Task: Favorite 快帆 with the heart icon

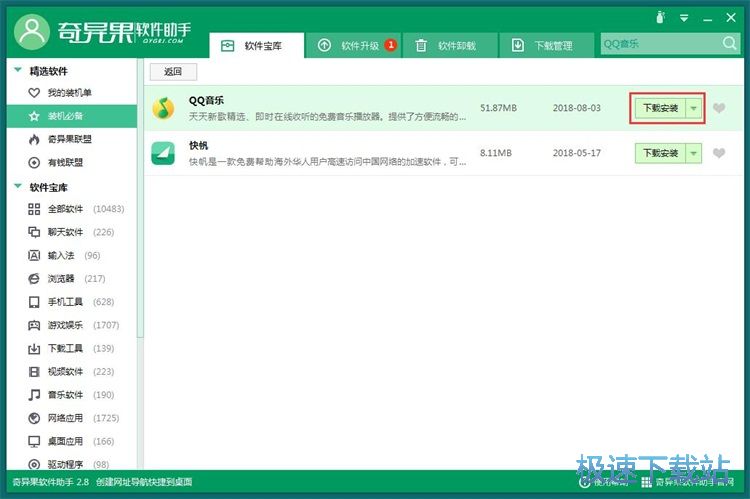Action: [719, 153]
